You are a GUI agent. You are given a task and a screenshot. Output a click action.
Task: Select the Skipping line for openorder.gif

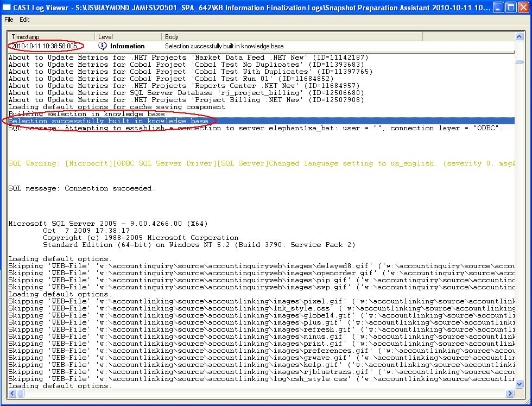[x=261, y=273]
